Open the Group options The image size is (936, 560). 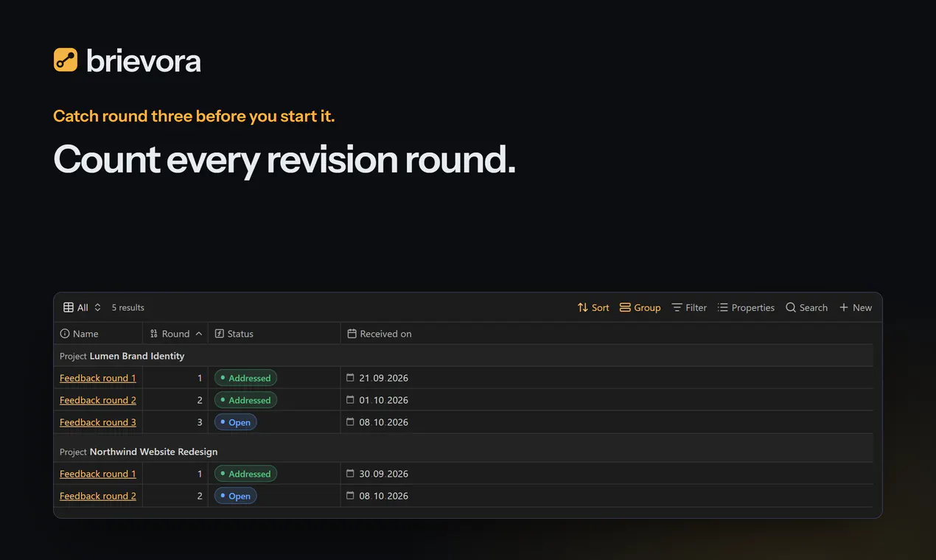640,307
